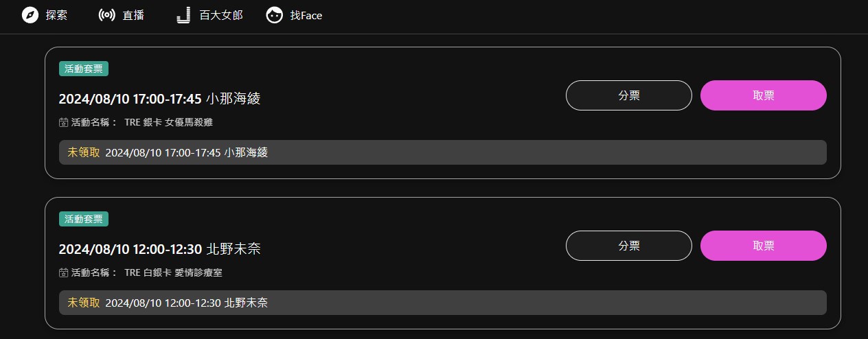
Task: Click the 活動套票 tag on 北野未奈 card
Action: coord(84,219)
